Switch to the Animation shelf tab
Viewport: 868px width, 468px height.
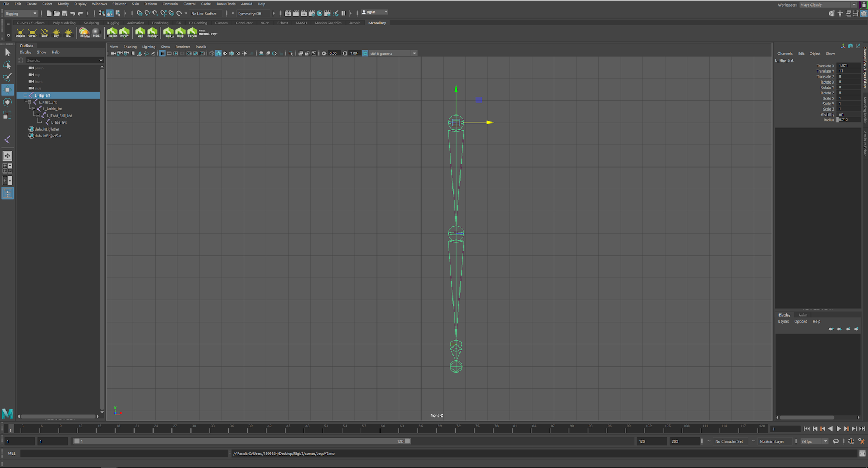click(x=136, y=23)
